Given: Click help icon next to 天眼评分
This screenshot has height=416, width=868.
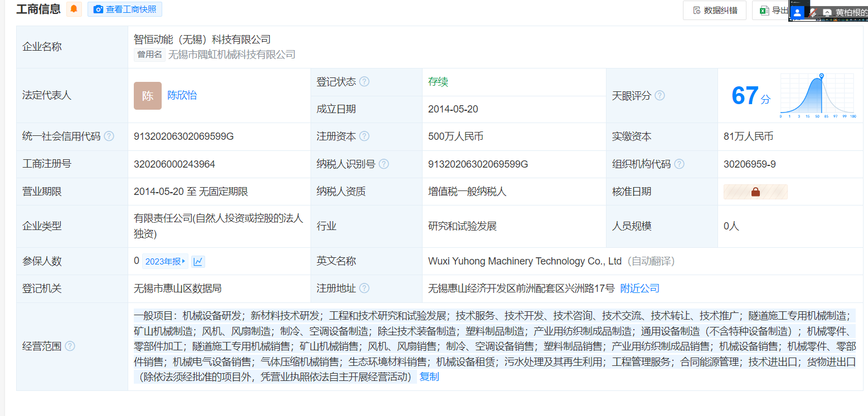Looking at the screenshot, I should tap(660, 95).
